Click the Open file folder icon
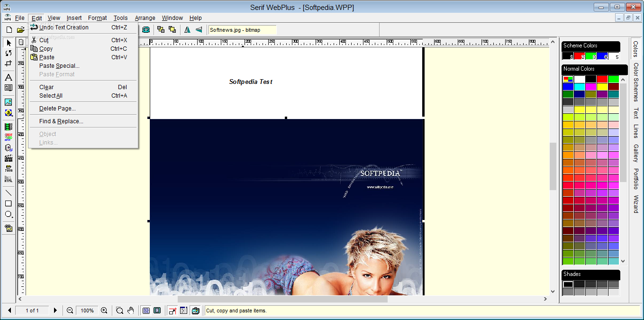Image resolution: width=644 pixels, height=320 pixels. (x=20, y=29)
